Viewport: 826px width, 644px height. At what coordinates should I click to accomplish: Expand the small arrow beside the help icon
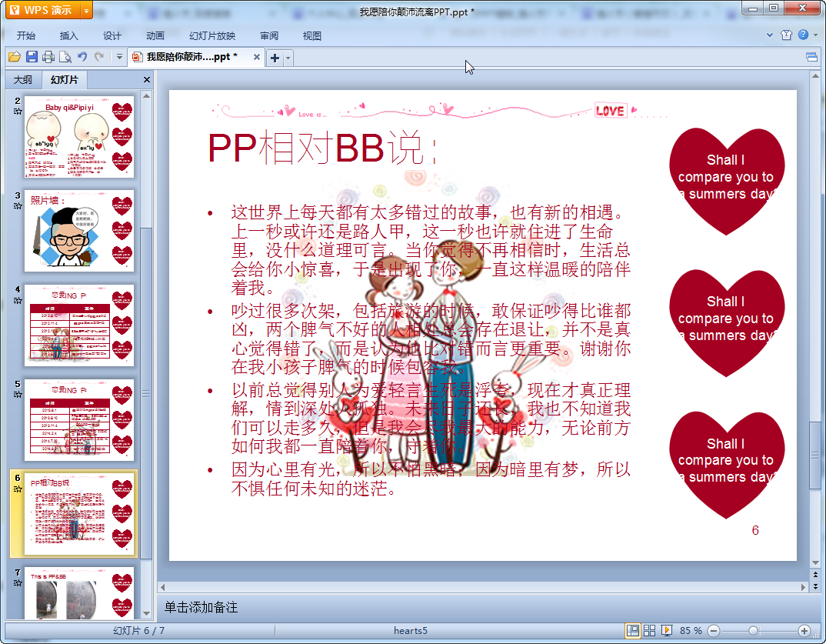(815, 35)
